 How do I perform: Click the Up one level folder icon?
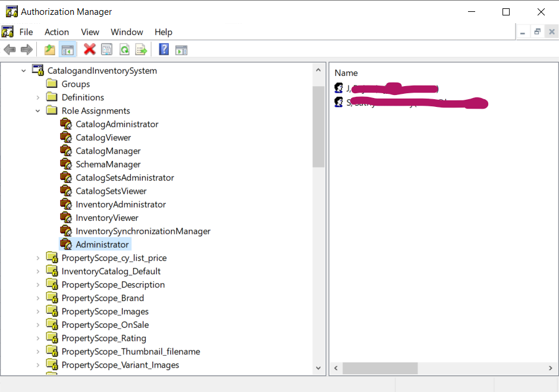tap(49, 49)
